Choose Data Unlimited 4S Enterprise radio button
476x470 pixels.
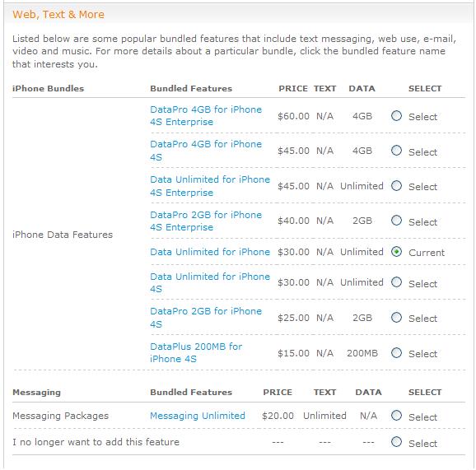pos(396,185)
